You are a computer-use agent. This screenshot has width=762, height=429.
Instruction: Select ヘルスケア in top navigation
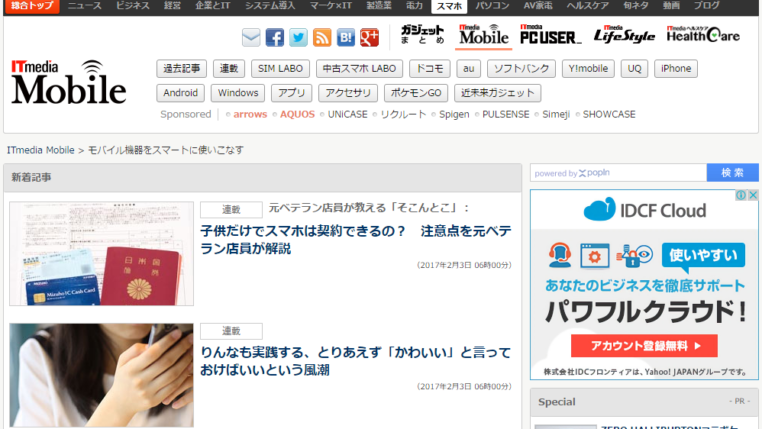588,6
